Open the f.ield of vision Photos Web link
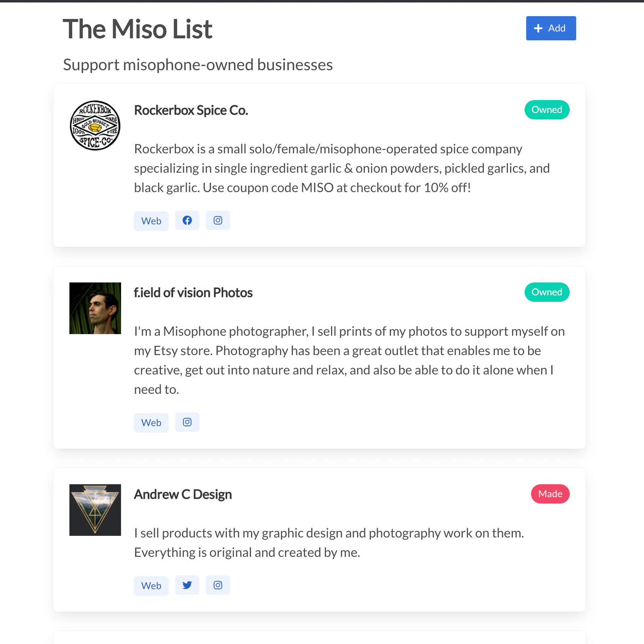644x644 pixels. pos(151,422)
